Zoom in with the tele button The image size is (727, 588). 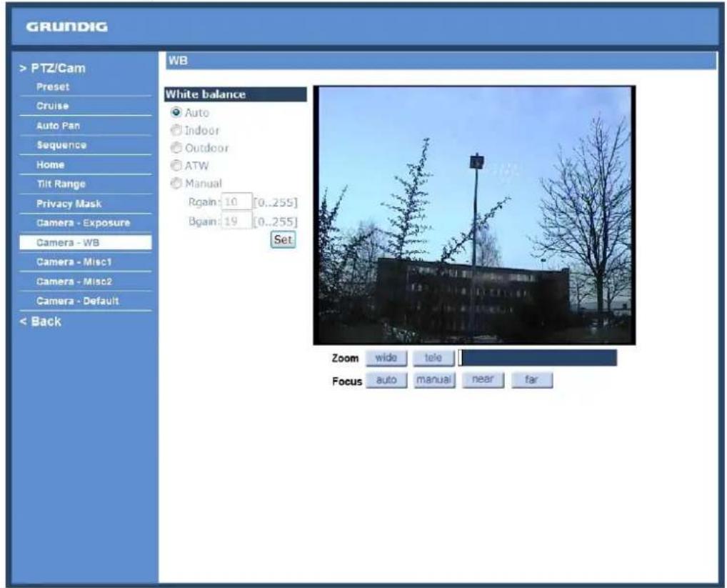click(433, 358)
